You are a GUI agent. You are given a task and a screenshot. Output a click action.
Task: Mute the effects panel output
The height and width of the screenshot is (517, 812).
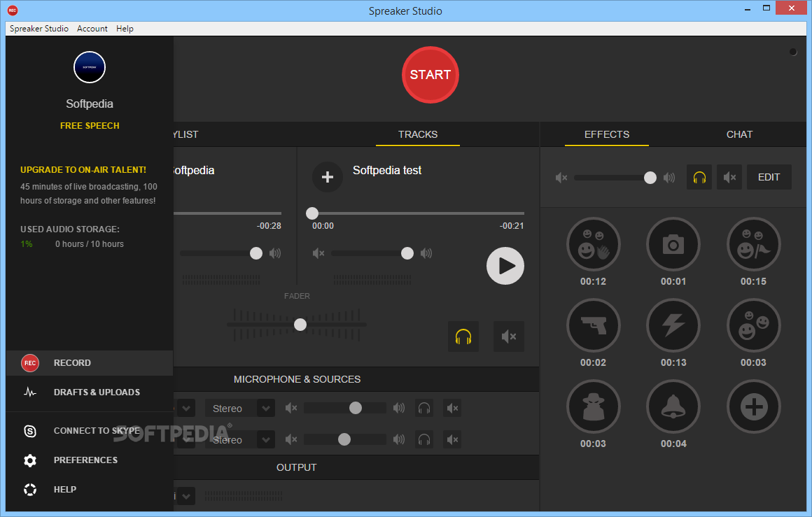tap(729, 178)
